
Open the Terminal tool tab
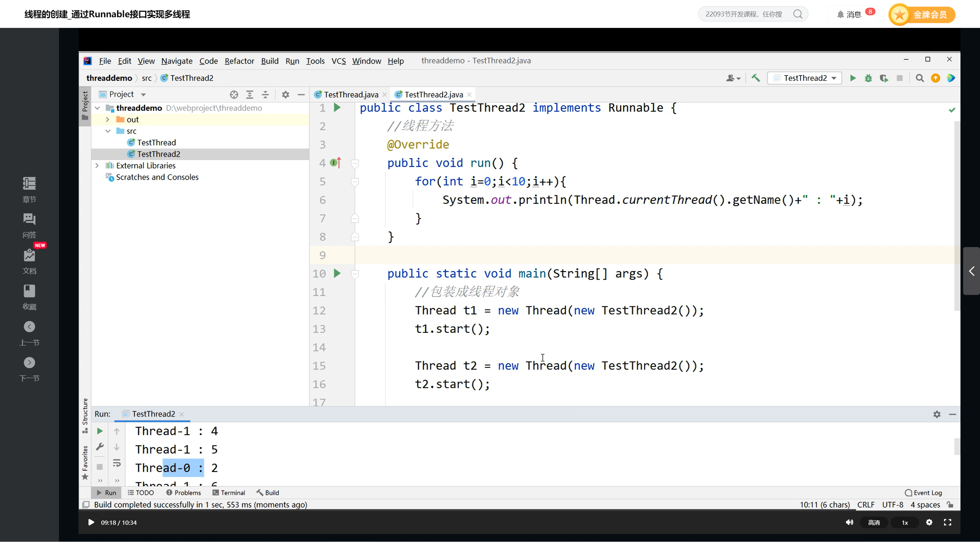point(229,493)
